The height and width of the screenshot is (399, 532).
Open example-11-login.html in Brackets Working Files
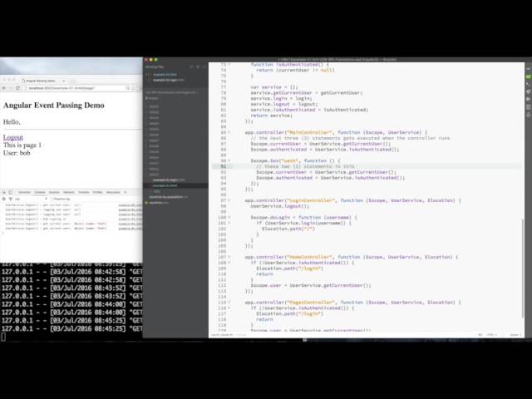tap(169, 81)
